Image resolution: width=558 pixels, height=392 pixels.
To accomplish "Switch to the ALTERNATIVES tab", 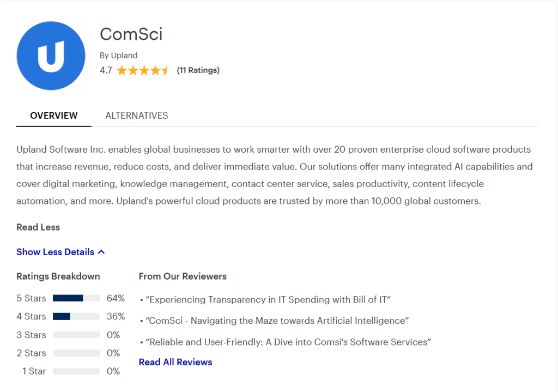I will point(136,116).
